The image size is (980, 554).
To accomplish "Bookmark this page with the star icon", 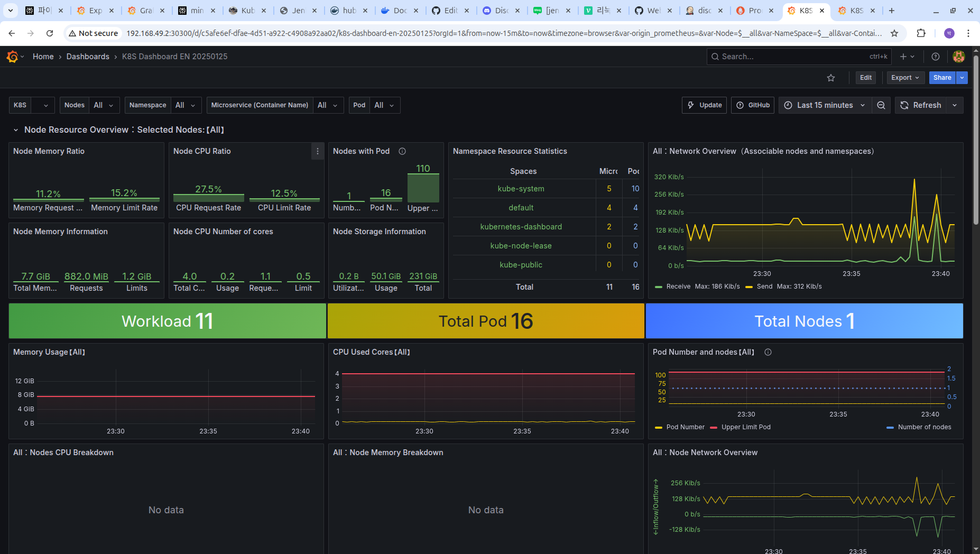I will [x=894, y=33].
